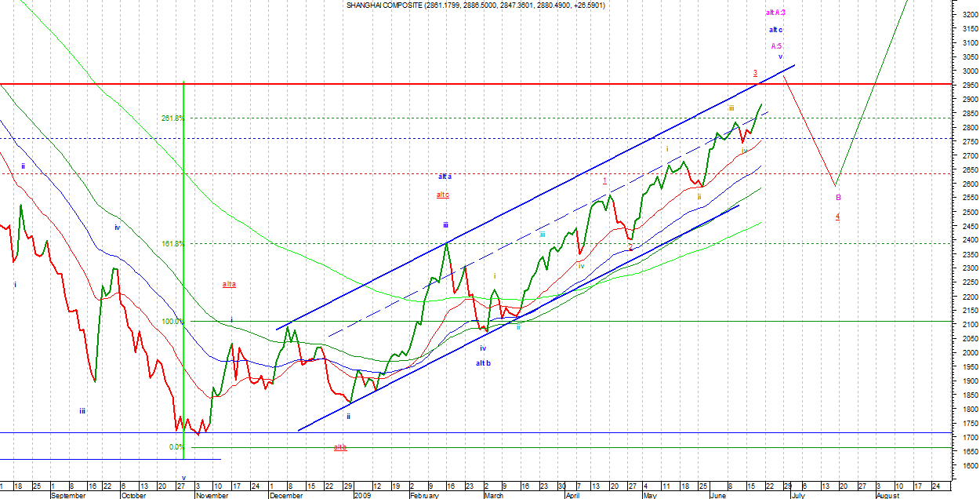
Task: Select the blue 'alt c' label at top
Action: coord(775,30)
